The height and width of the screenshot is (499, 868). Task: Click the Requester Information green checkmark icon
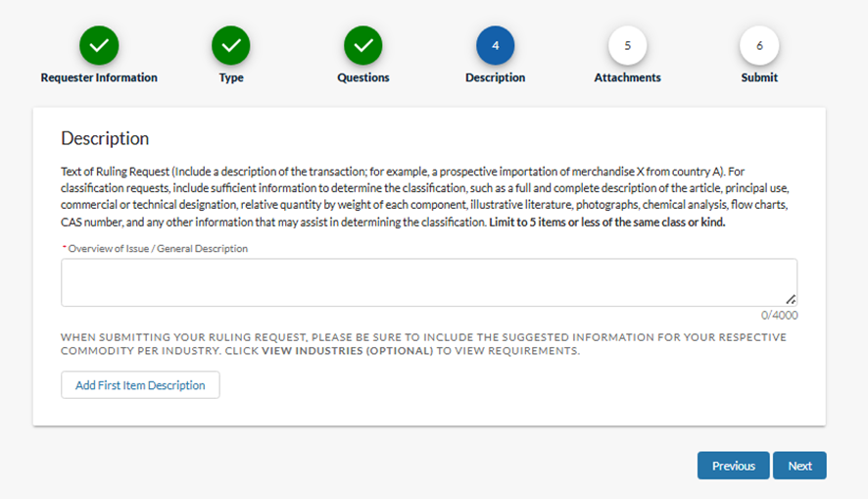pyautogui.click(x=99, y=45)
